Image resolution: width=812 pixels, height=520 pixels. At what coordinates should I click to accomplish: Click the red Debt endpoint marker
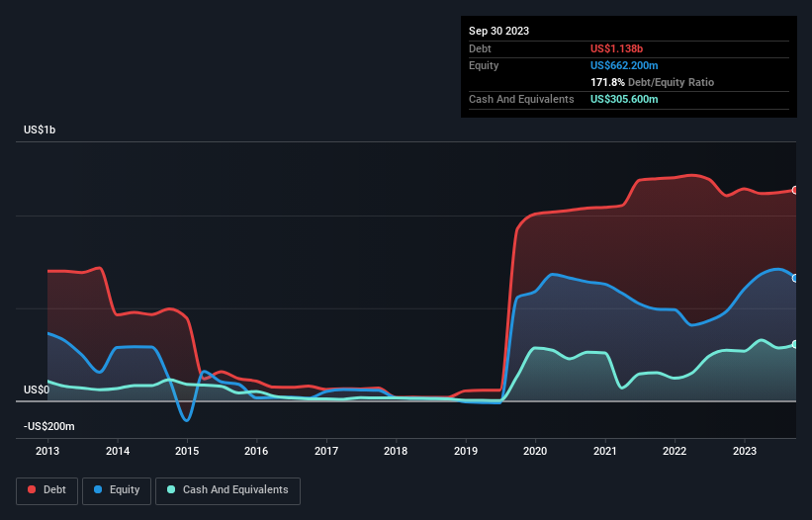point(795,191)
